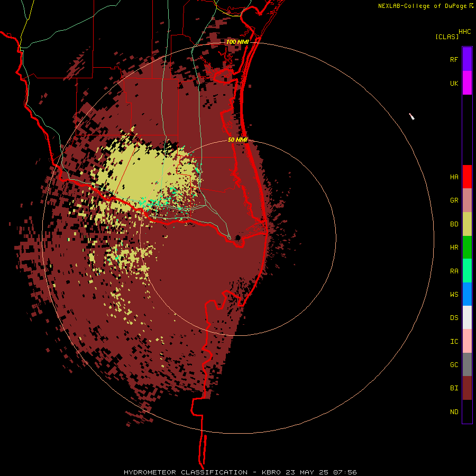This screenshot has width=476, height=476.
Task: Click the Hydrometeor Classification KBRO timestamp caption
Action: pyautogui.click(x=240, y=472)
